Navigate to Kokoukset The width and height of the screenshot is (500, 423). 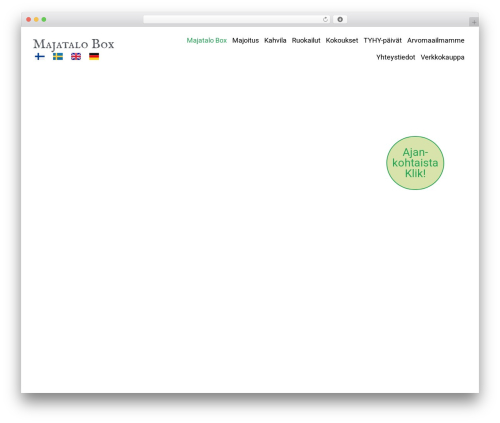coord(342,40)
